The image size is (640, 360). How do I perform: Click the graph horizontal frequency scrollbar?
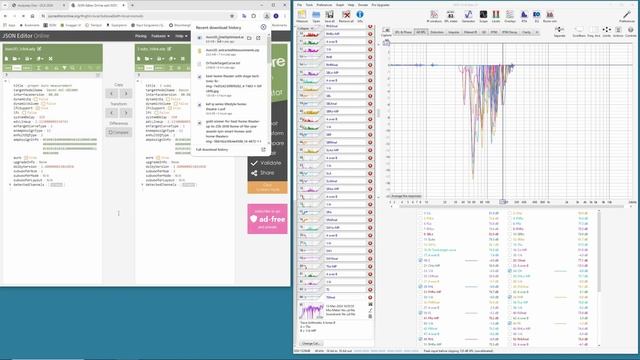pyautogui.click(x=512, y=207)
